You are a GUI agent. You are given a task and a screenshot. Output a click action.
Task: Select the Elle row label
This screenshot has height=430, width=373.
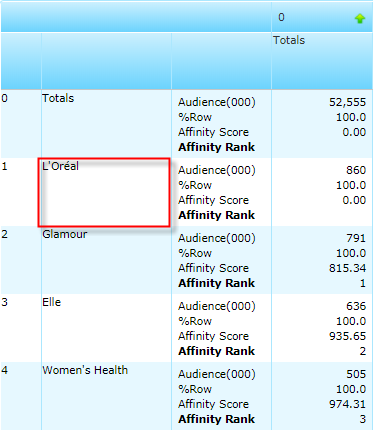(52, 302)
